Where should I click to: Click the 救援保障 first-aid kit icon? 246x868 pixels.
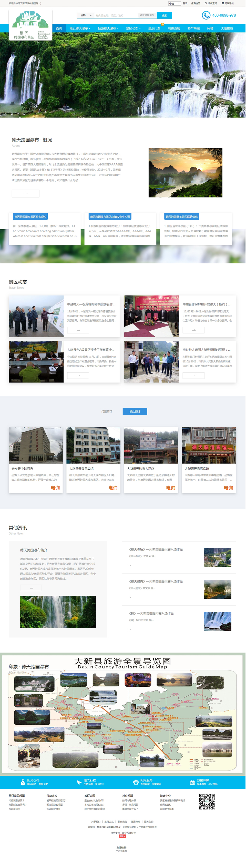(192, 782)
